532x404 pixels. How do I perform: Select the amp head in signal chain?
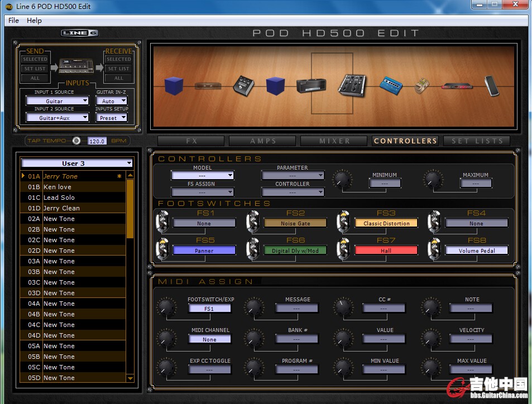pos(311,85)
